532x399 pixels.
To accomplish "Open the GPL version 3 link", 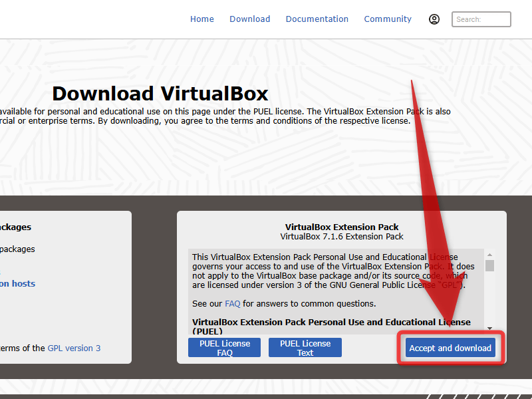I will [74, 348].
